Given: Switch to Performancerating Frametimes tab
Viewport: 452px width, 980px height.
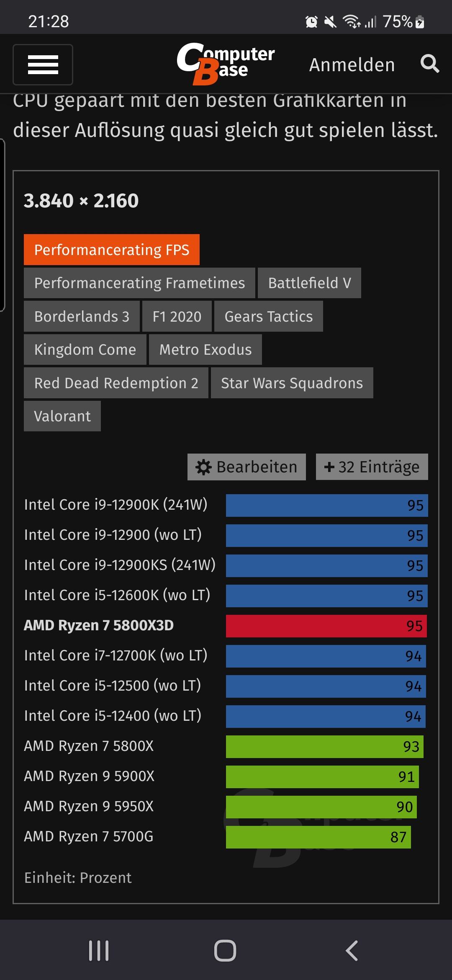Looking at the screenshot, I should (x=139, y=283).
